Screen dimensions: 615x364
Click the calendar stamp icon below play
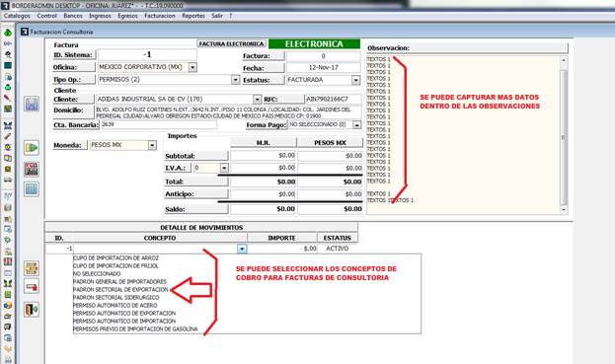pyautogui.click(x=32, y=169)
